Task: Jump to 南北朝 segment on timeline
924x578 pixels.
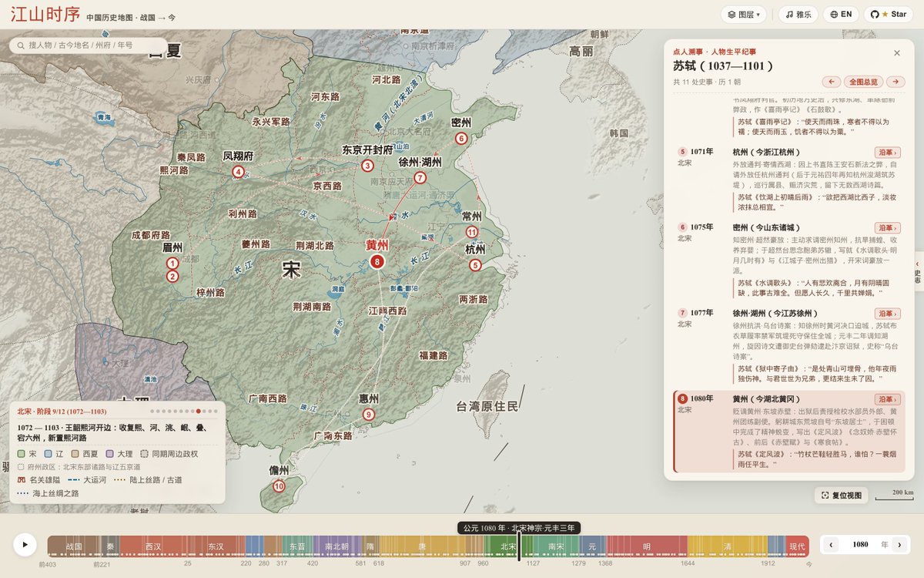Action: pyautogui.click(x=336, y=546)
